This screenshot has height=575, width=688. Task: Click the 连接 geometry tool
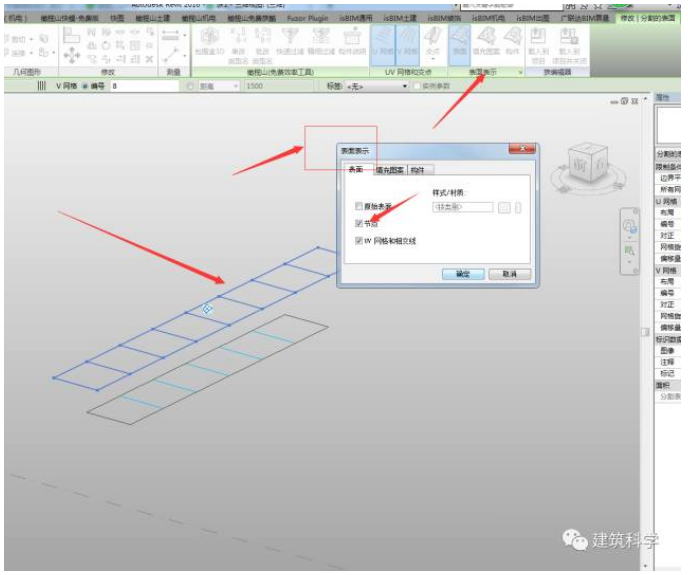[x=18, y=53]
